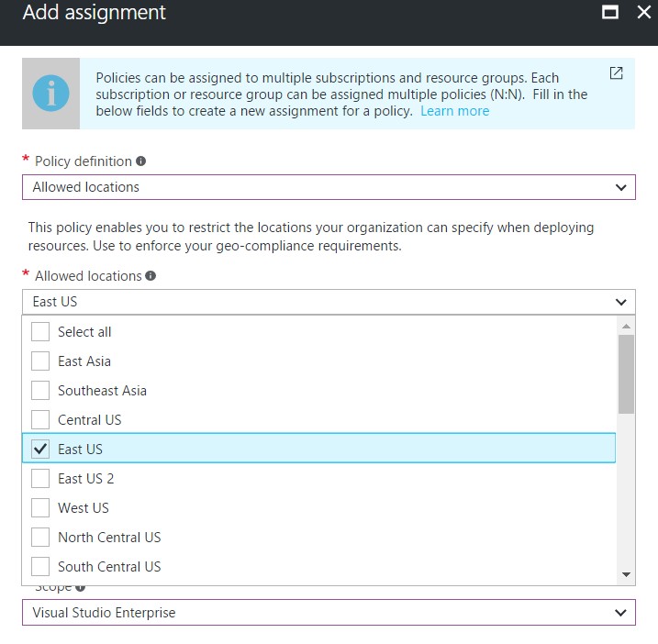This screenshot has height=644, width=658.
Task: Collapse the Allowed locations dropdown
Action: coord(621,302)
